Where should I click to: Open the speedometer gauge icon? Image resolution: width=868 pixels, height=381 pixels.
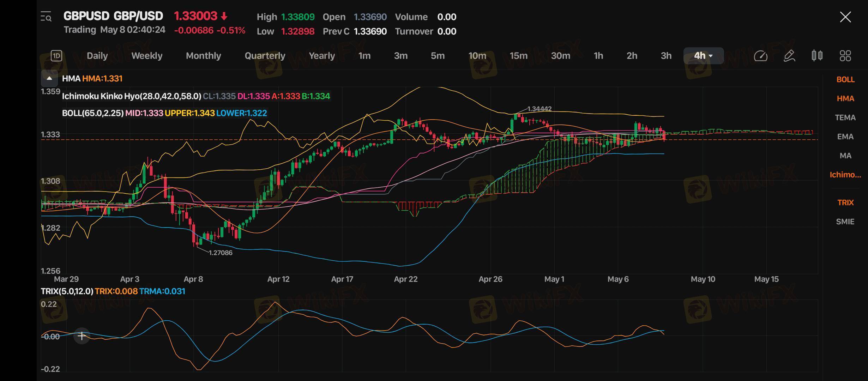(x=760, y=56)
